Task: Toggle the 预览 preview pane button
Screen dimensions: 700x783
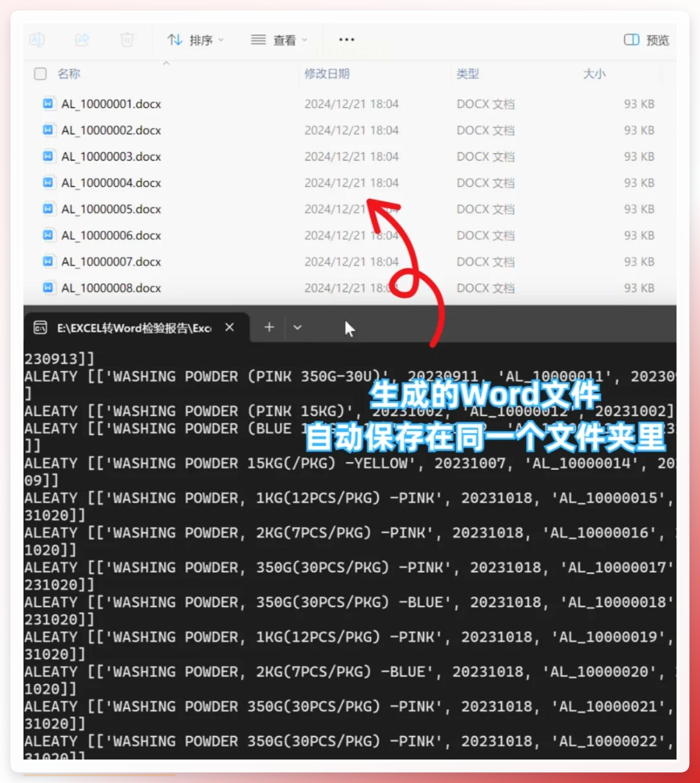Action: 646,40
